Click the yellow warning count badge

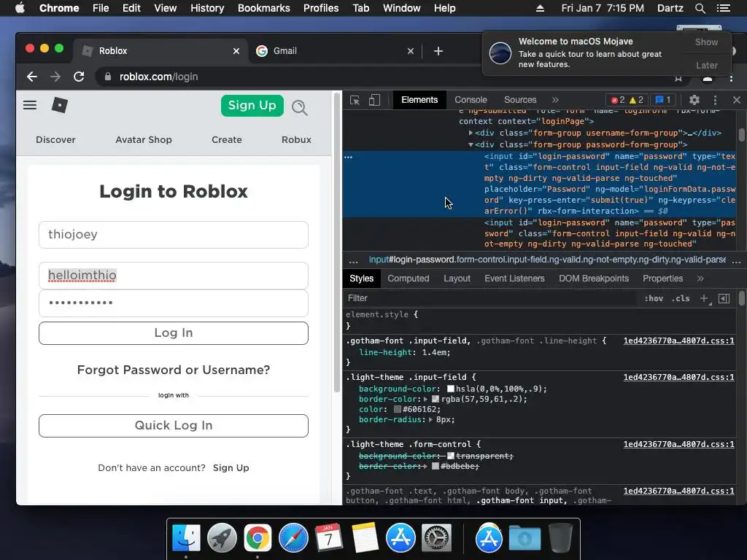(x=636, y=100)
